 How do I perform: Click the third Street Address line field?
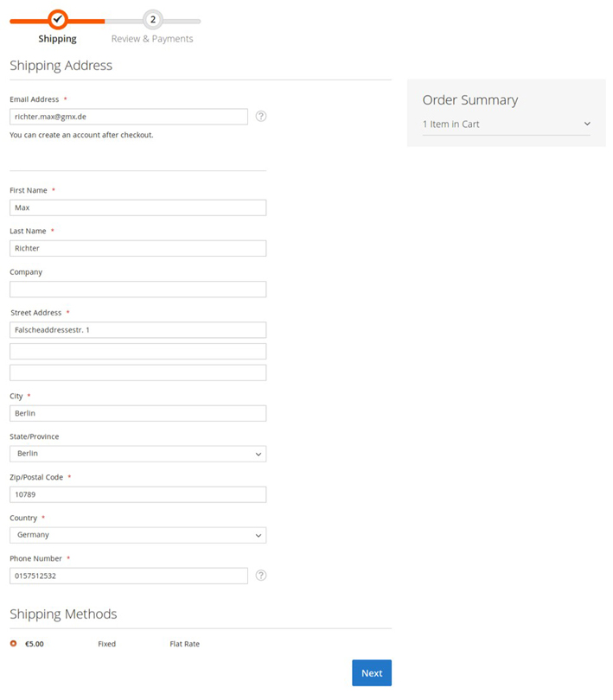tap(137, 372)
